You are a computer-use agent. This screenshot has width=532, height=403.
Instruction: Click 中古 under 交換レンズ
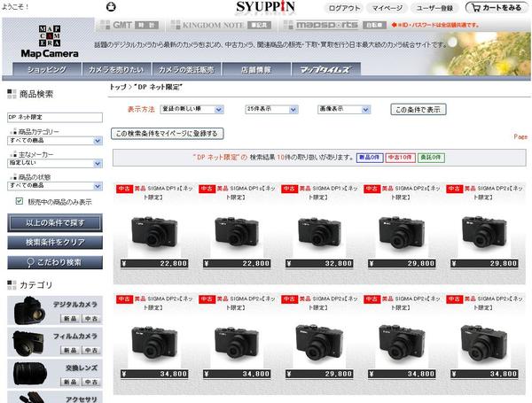91,382
